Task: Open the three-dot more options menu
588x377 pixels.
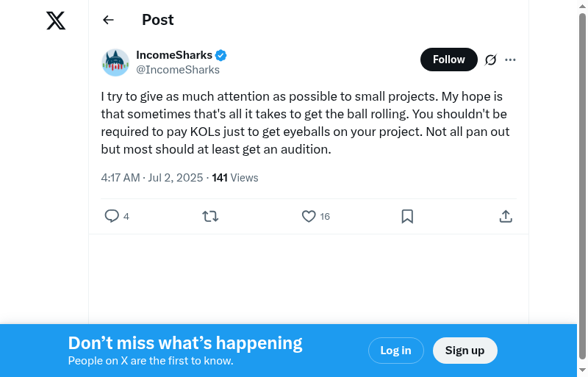Action: click(511, 60)
